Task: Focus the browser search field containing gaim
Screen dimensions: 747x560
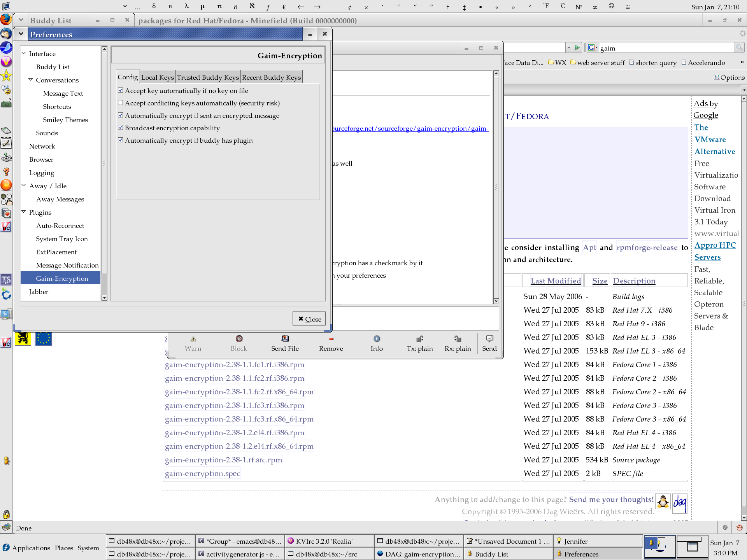Action: point(666,48)
